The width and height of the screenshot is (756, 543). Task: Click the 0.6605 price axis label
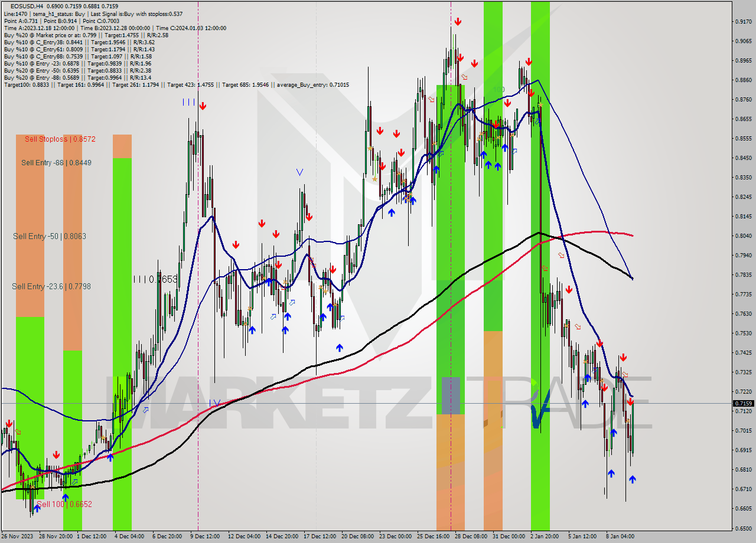(744, 509)
